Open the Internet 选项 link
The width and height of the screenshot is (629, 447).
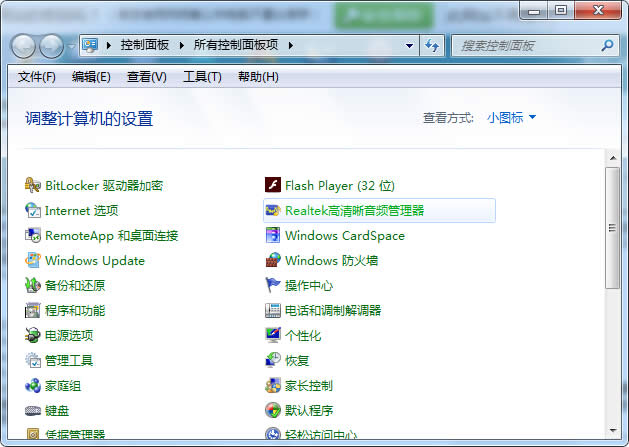pyautogui.click(x=81, y=210)
